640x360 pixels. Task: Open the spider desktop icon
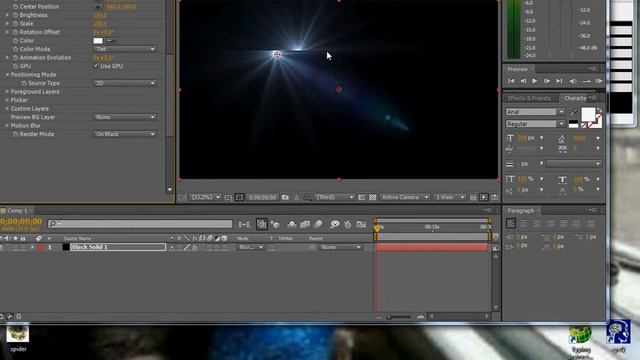(18, 338)
